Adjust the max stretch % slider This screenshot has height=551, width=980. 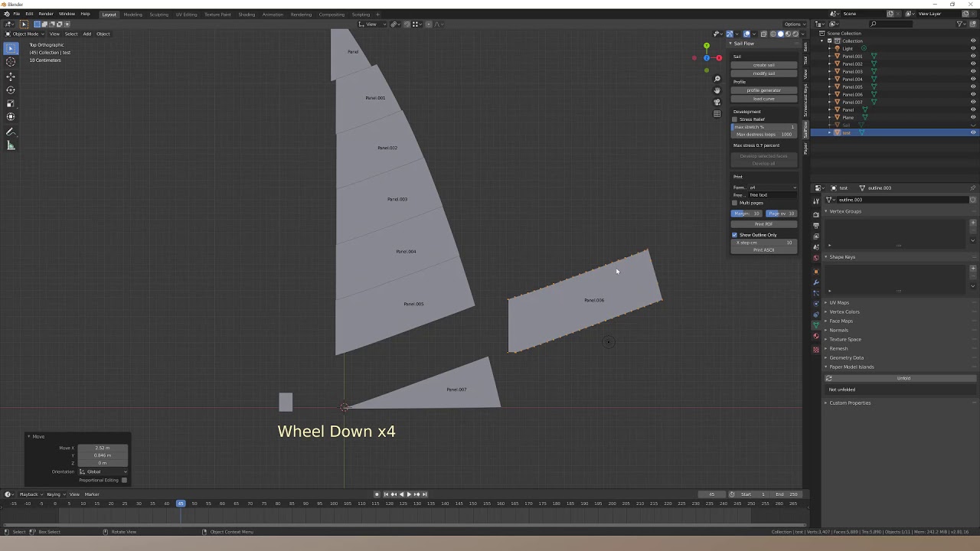tap(764, 127)
